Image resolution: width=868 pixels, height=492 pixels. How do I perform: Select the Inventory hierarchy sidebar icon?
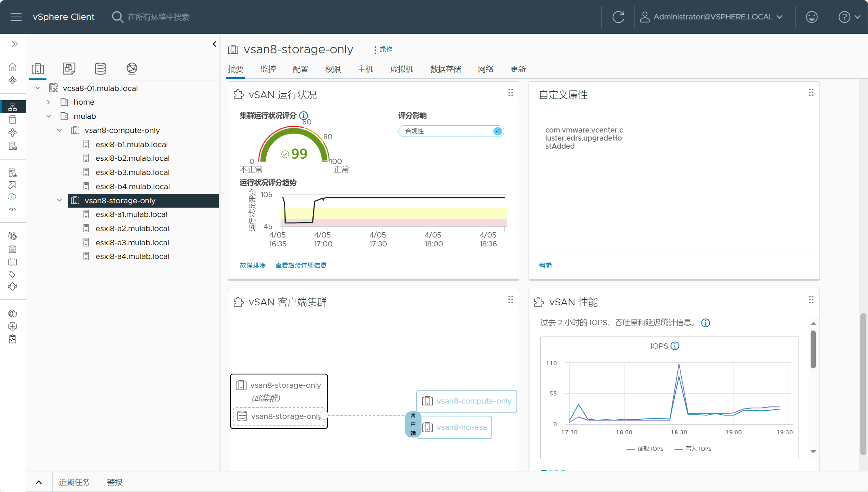13,107
